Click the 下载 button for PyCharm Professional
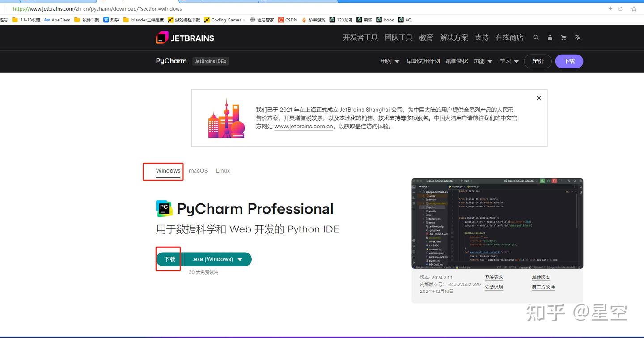 (169, 259)
